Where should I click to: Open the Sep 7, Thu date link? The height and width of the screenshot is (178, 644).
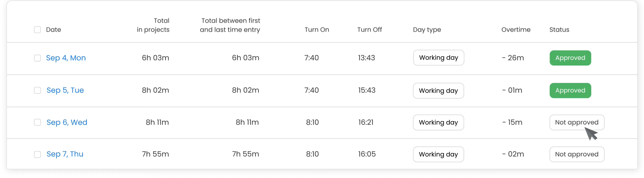click(65, 154)
